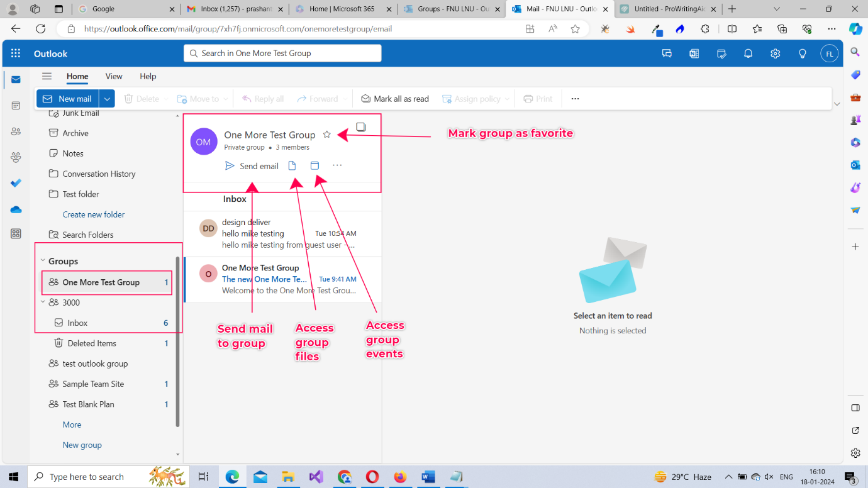The image size is (868, 488).
Task: Collapse the Groups section chevron
Action: pyautogui.click(x=43, y=261)
